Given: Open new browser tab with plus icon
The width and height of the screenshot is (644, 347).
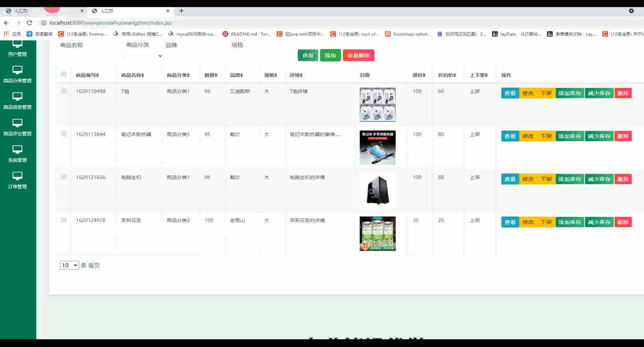Looking at the screenshot, I should (181, 11).
